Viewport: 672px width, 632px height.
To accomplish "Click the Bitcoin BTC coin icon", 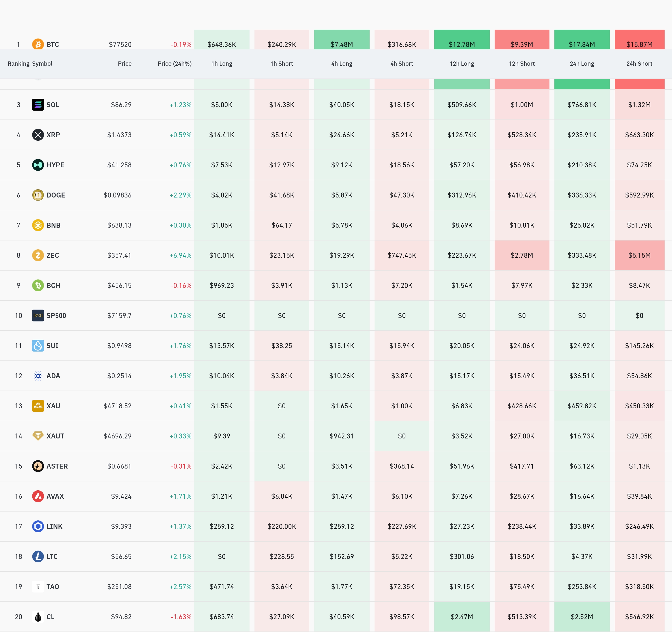I will 38,44.
